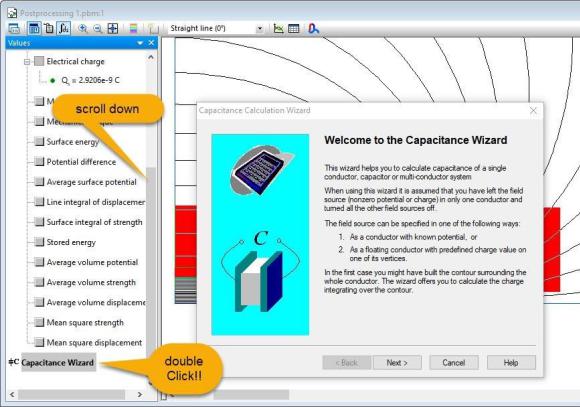Check the Average volume displacement box
580x407 pixels.
pyautogui.click(x=39, y=302)
